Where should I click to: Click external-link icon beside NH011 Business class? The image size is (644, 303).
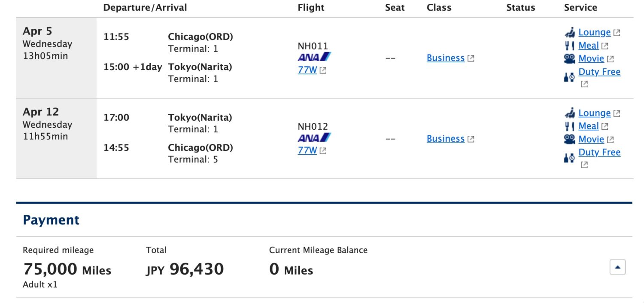471,58
